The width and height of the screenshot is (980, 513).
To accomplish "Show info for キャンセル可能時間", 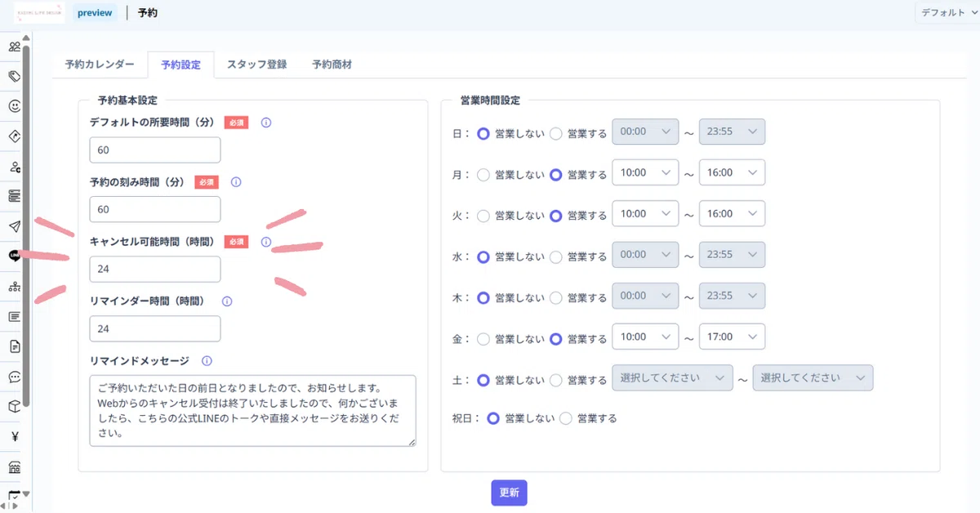I will pos(265,242).
